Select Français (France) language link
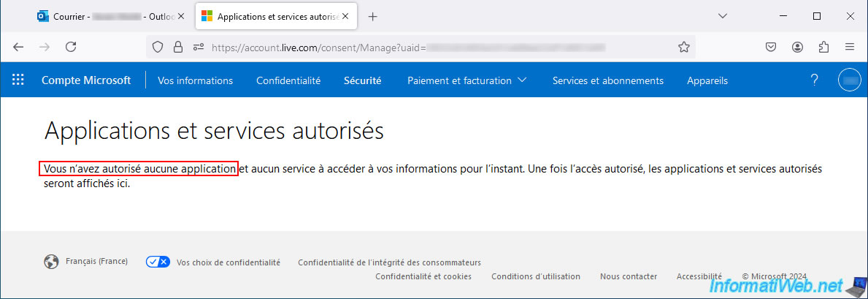Viewport: 868px width, 299px height. tap(97, 261)
